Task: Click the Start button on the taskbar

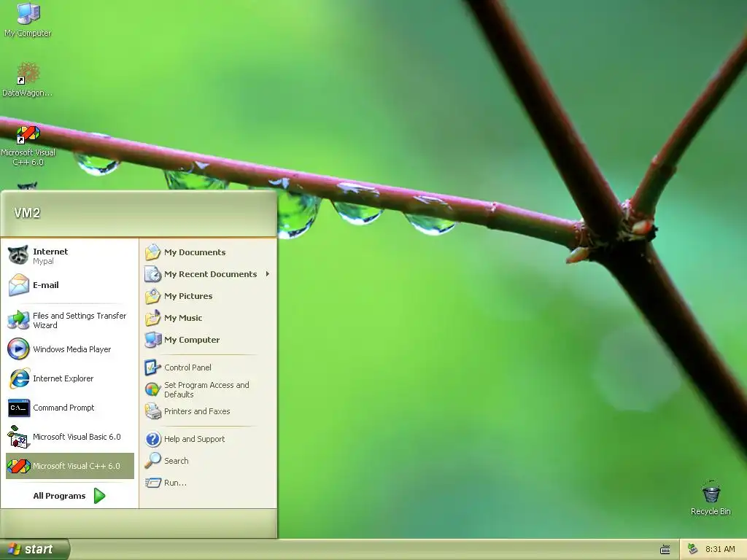Action: (34, 549)
